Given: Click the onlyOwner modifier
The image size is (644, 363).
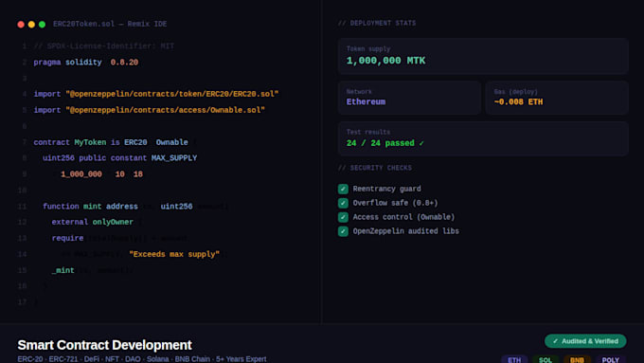Looking at the screenshot, I should coord(113,222).
